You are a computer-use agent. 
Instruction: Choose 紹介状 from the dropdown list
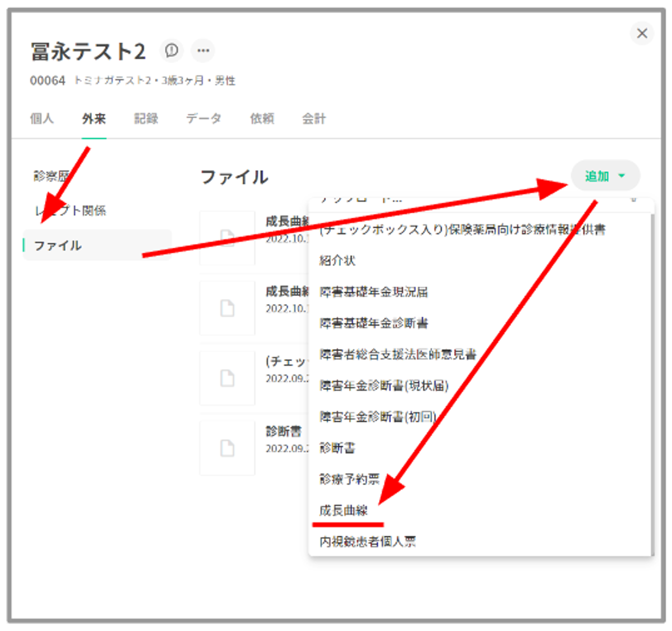337,261
